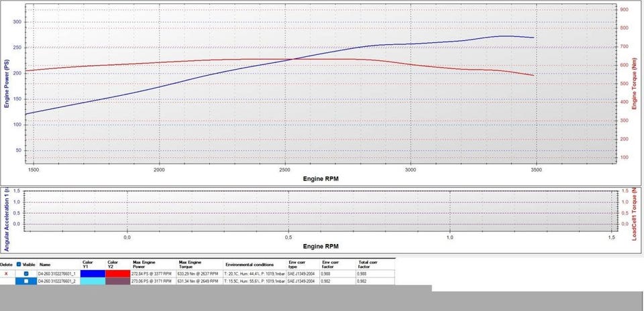Click environmental conditions cell showing T: 15,5C
The height and width of the screenshot is (311, 644).
(255, 281)
